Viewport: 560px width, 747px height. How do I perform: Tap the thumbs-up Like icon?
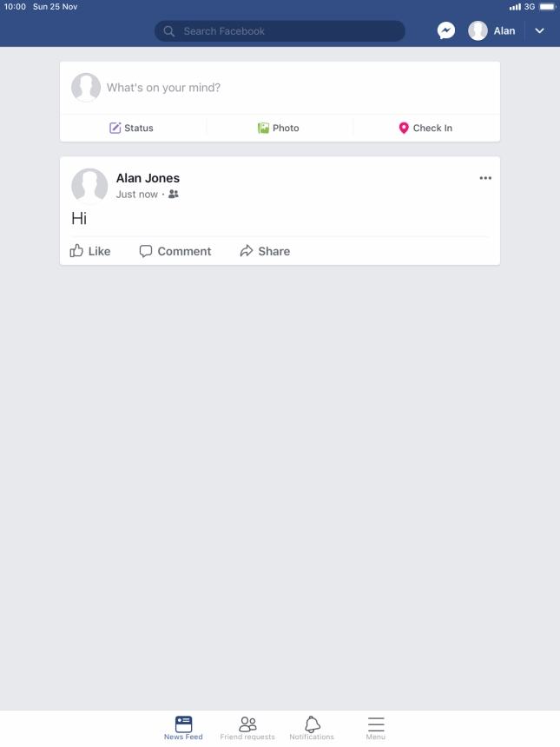77,251
